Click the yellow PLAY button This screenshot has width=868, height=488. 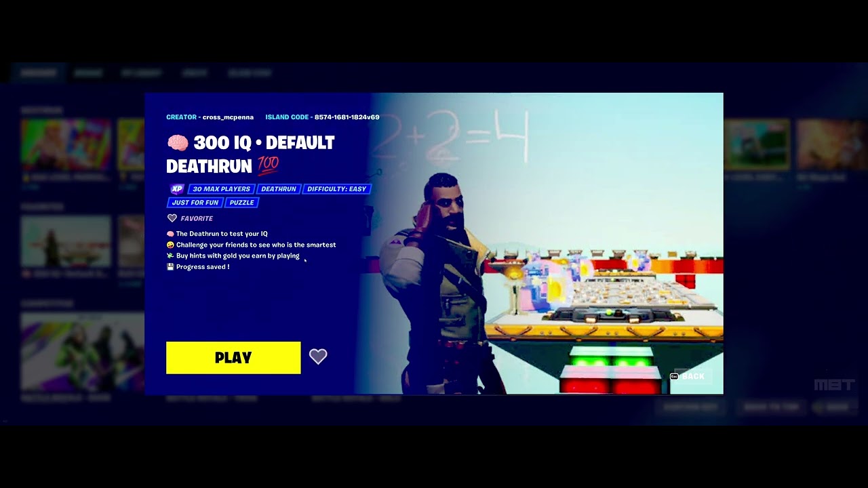pyautogui.click(x=233, y=358)
